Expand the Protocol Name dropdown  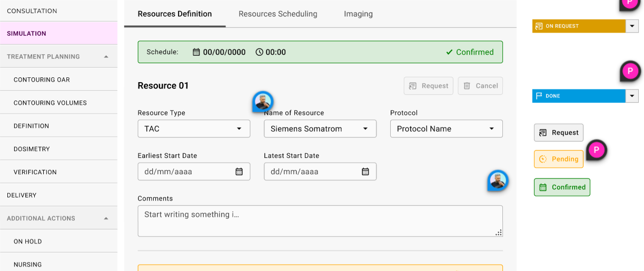click(x=446, y=129)
